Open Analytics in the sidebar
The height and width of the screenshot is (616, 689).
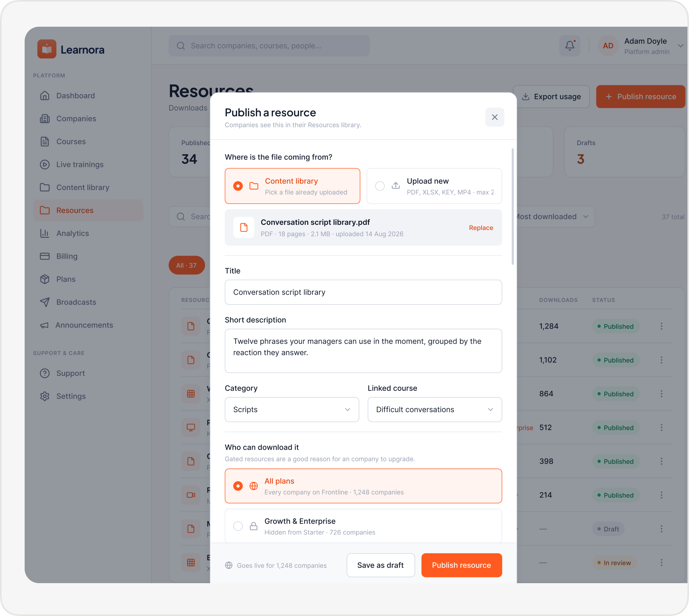pos(88,233)
